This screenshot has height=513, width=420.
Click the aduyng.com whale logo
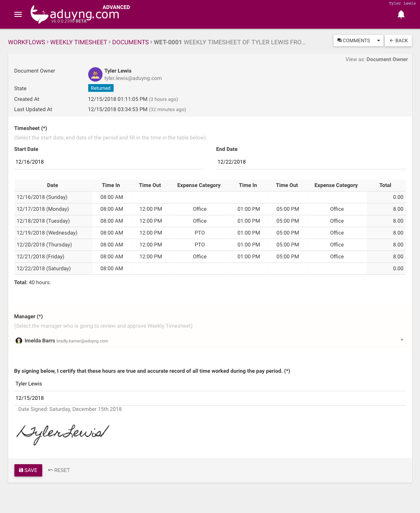[39, 14]
